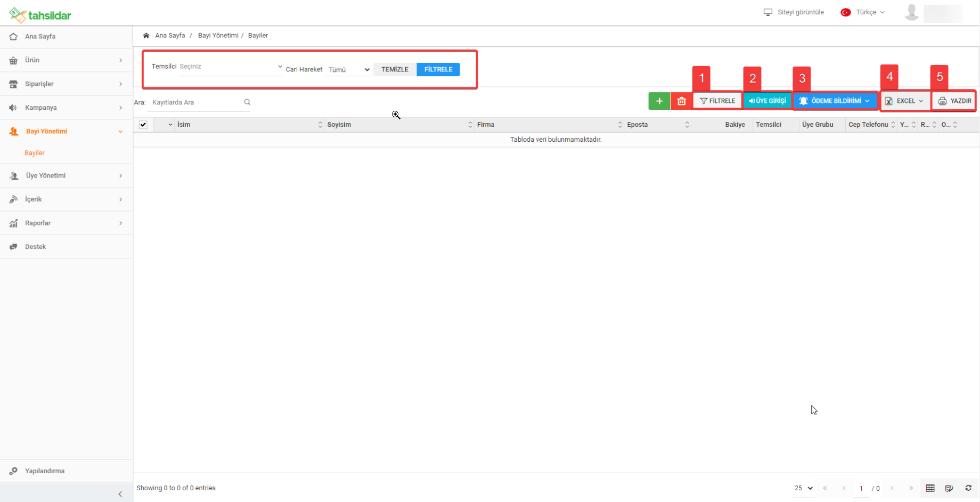The width and height of the screenshot is (980, 502).
Task: Click the Kayıtlarda Ara search field
Action: point(196,102)
